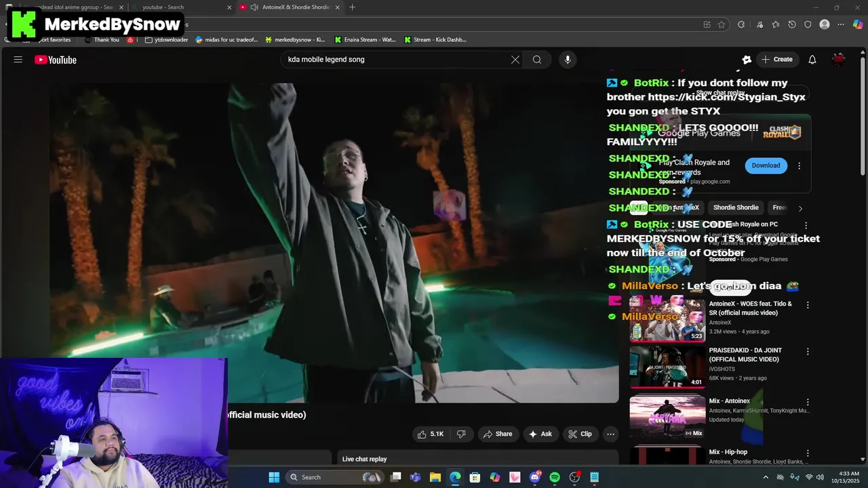Clear the search box text
The height and width of the screenshot is (488, 868).
(515, 60)
